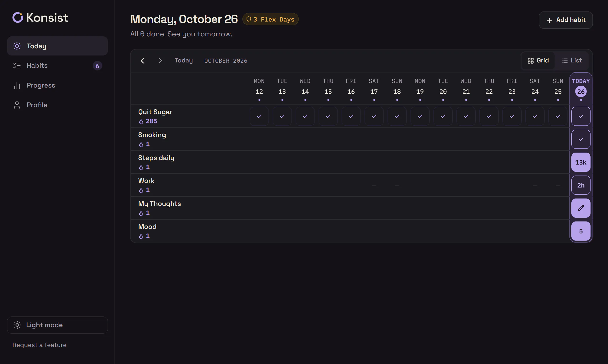Image resolution: width=608 pixels, height=364 pixels.
Task: Switch to List view
Action: pos(572,61)
